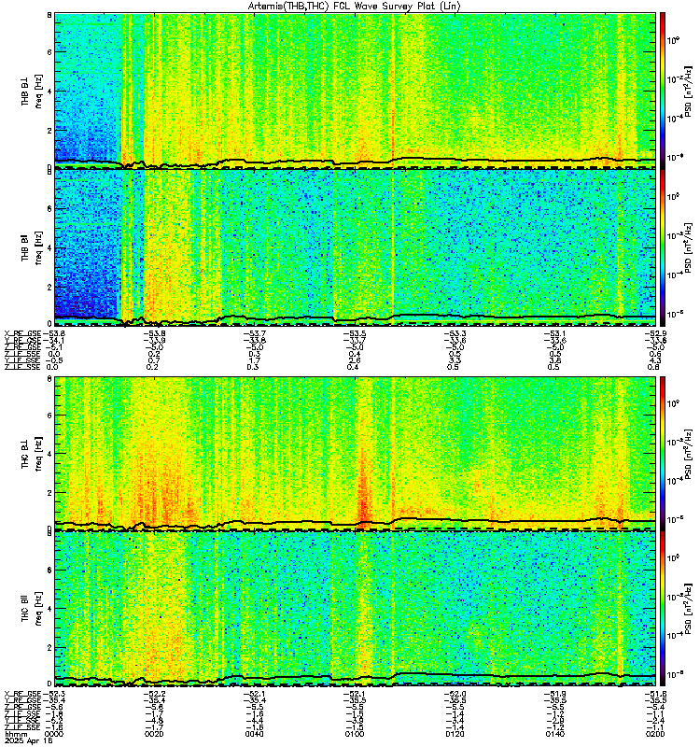Click inside the THB B∥ spectrogram panel
Image resolution: width=700 pixels, height=747 pixels.
(x=355, y=247)
